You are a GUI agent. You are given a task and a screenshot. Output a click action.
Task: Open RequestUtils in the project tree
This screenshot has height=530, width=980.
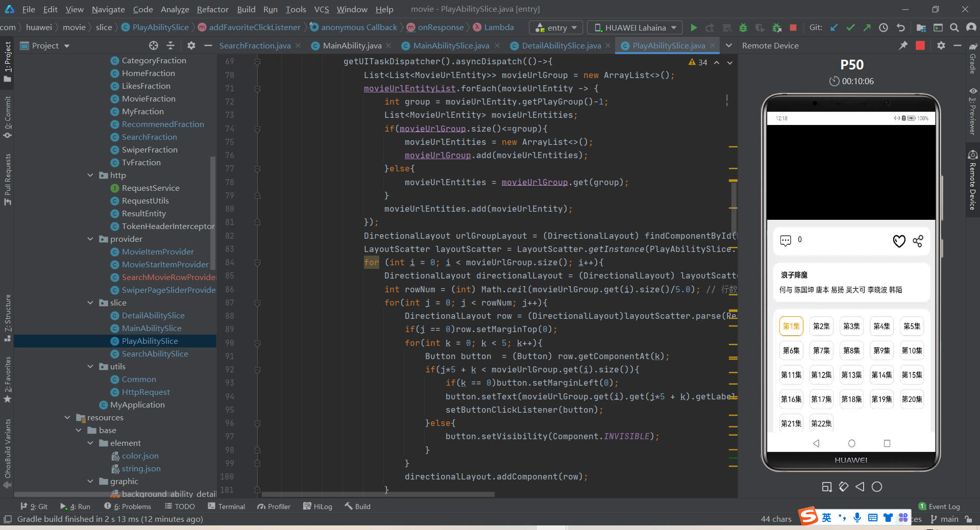[x=145, y=200]
